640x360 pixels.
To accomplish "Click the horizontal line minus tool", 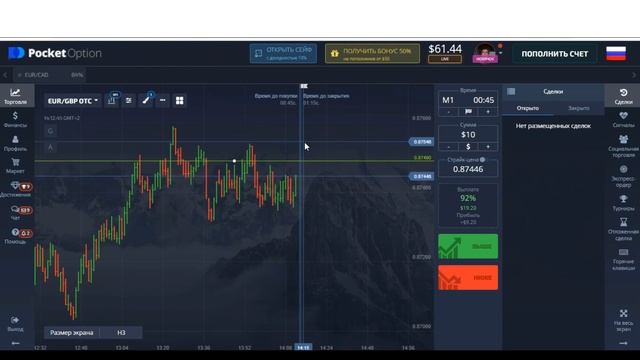I will 162,100.
